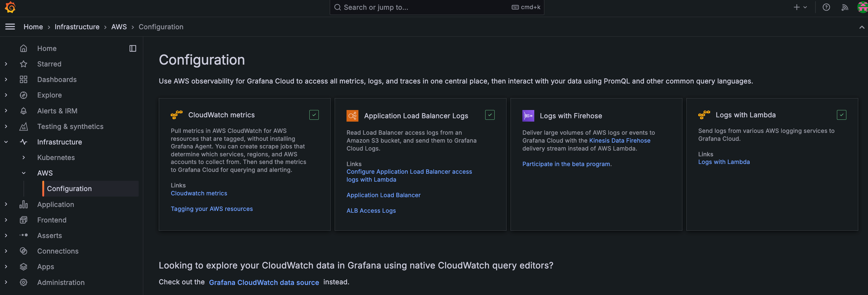Click the dock sidebar panel icon

(x=133, y=48)
